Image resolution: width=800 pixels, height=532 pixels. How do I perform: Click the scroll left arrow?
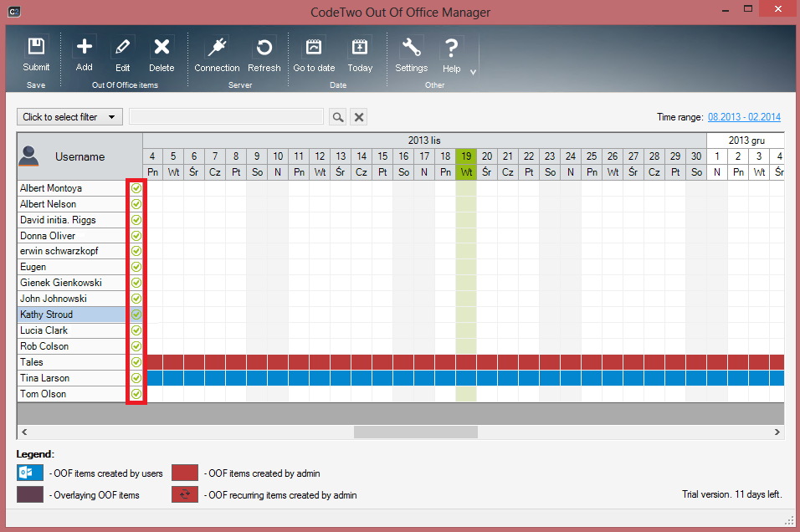click(x=24, y=432)
